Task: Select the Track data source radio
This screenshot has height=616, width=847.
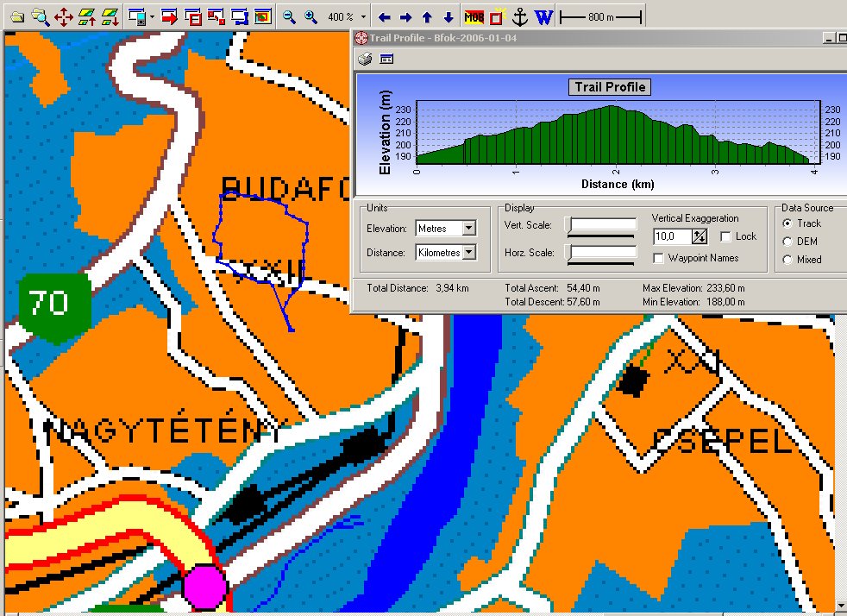Action: tap(787, 223)
